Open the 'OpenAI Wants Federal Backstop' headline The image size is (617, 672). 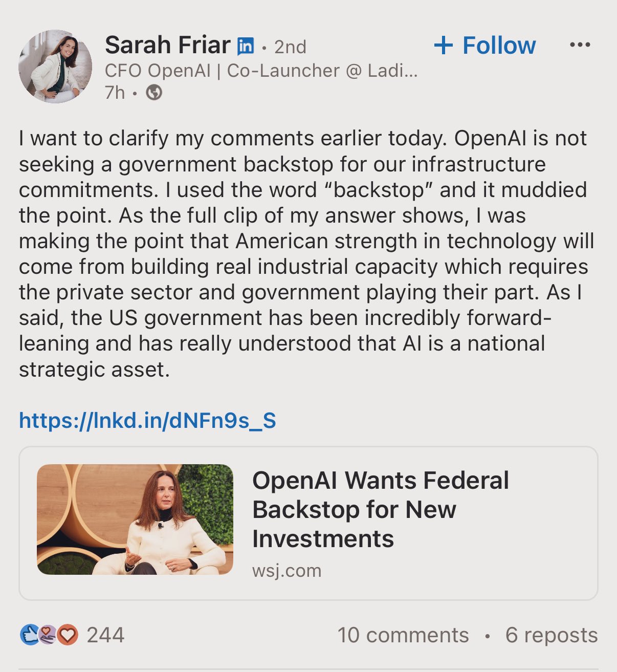click(x=380, y=509)
